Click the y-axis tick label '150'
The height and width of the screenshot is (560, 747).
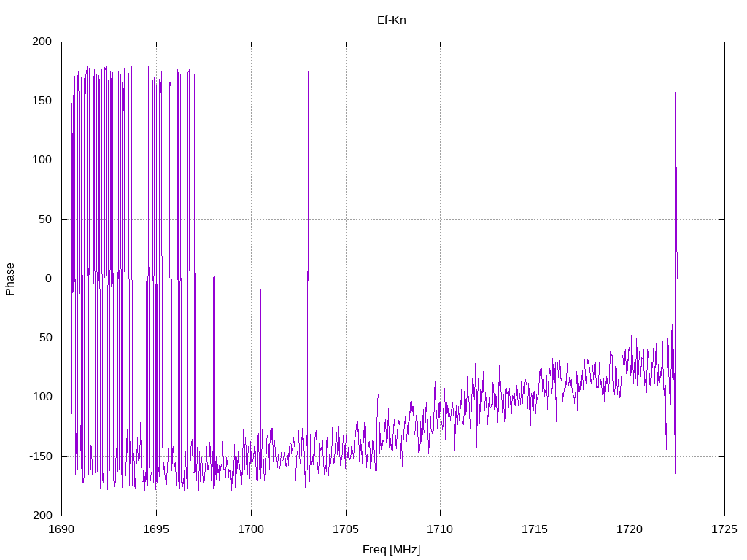42,101
